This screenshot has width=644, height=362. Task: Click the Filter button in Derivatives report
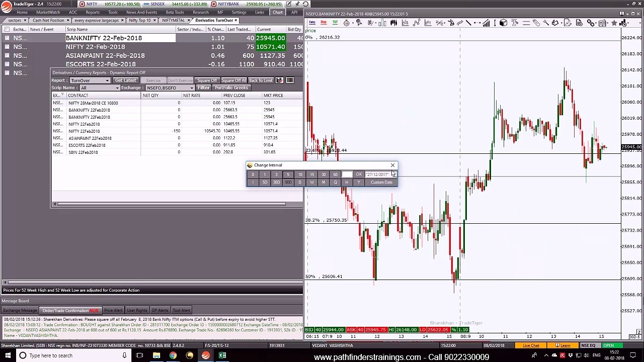203,88
